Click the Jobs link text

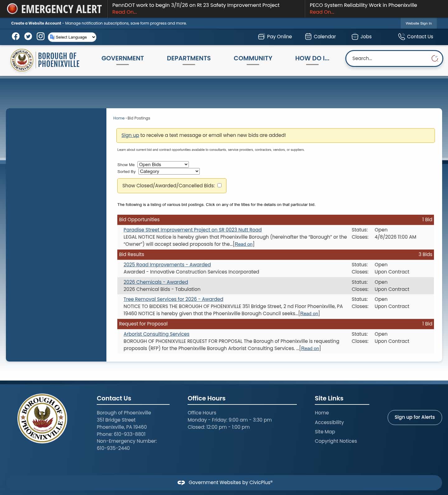(x=366, y=37)
